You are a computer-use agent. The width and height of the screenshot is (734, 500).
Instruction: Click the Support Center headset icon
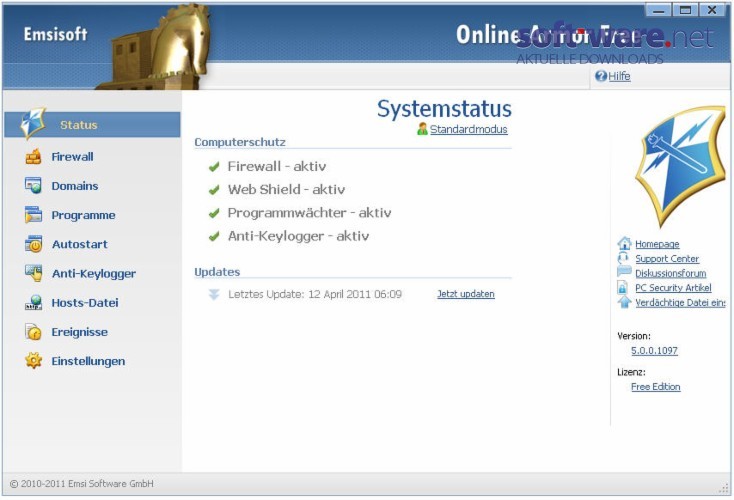pyautogui.click(x=623, y=258)
